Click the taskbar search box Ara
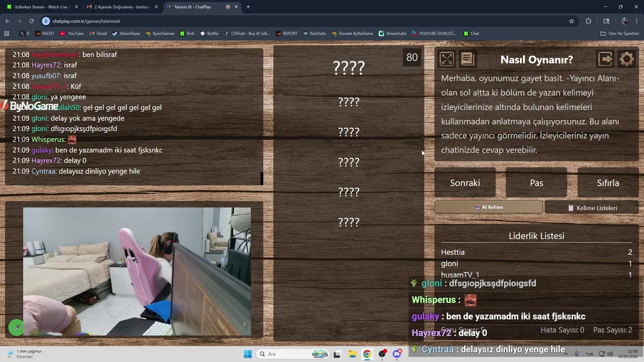Viewport: 644px width, 362px height. pos(293,354)
